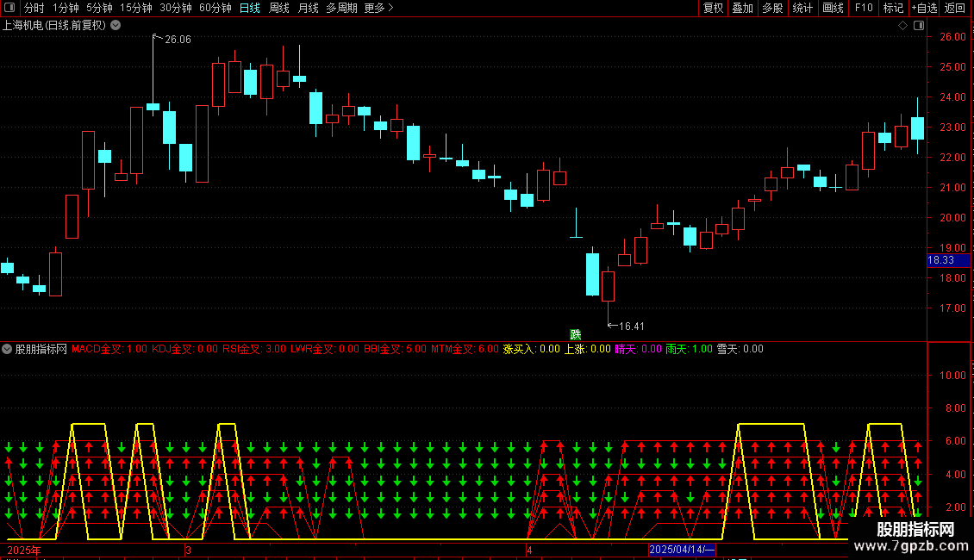Click the diamond icon in the chart's upper right
Image resolution: width=974 pixels, height=560 pixels.
[x=902, y=26]
